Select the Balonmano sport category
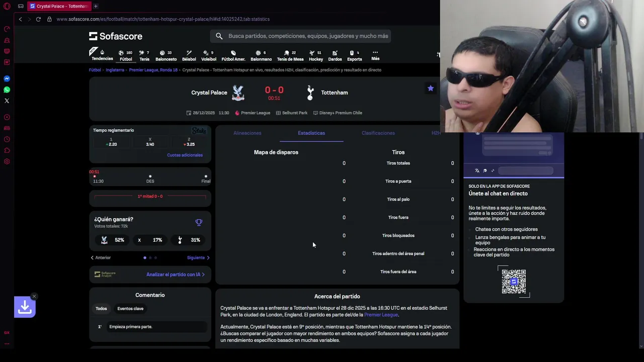The height and width of the screenshot is (362, 644). coord(261,55)
